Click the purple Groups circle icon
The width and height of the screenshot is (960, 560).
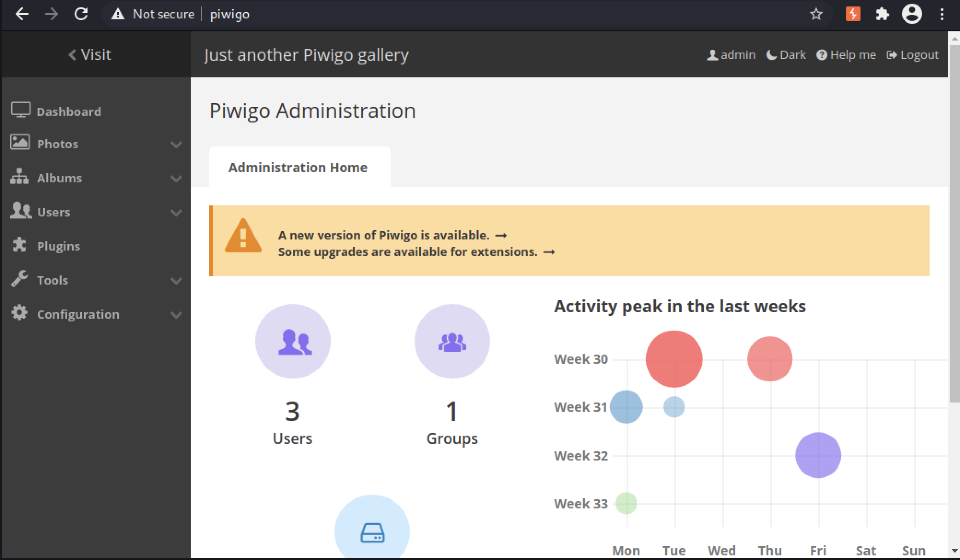(x=452, y=341)
